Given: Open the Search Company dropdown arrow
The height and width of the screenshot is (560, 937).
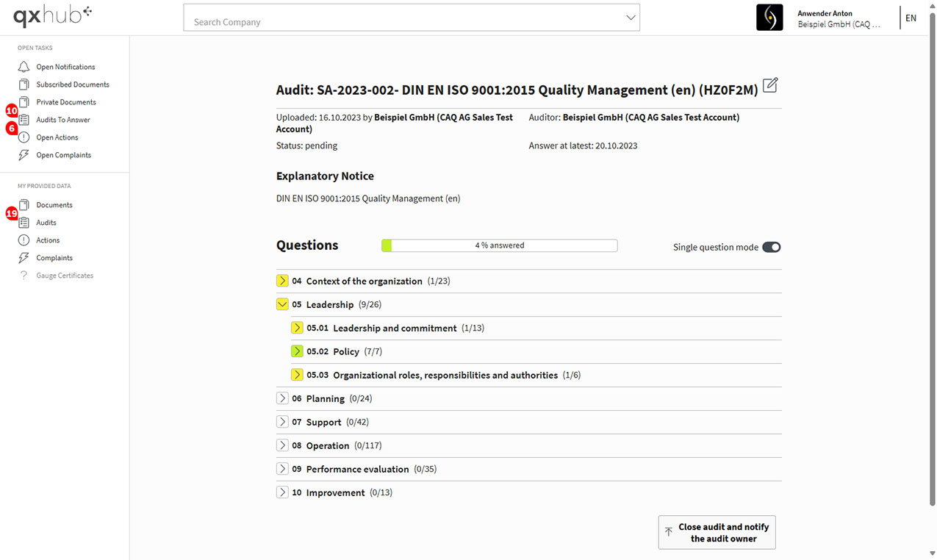Looking at the screenshot, I should (x=631, y=18).
